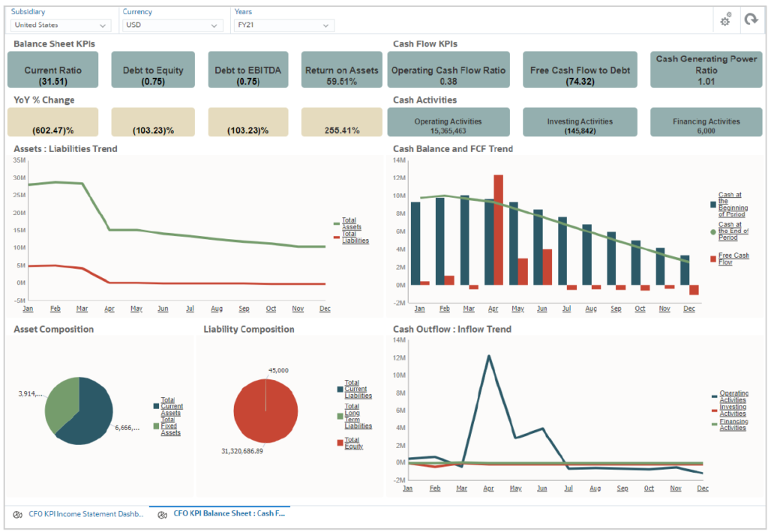Switch to CFO KPI Income Statement tab

(x=82, y=515)
